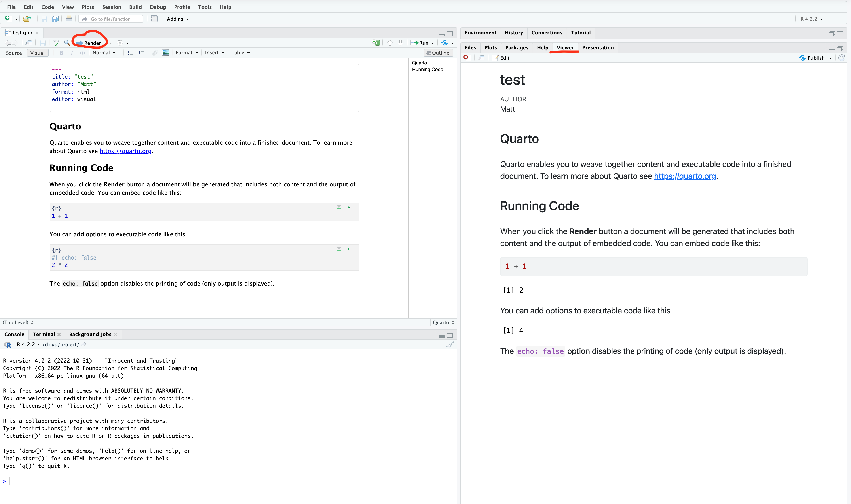Click the Viewer Show in New Window icon
Image resolution: width=851 pixels, height=504 pixels.
tap(481, 58)
